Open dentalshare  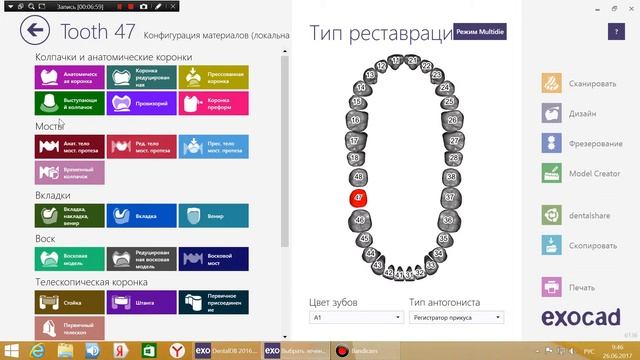pyautogui.click(x=576, y=215)
